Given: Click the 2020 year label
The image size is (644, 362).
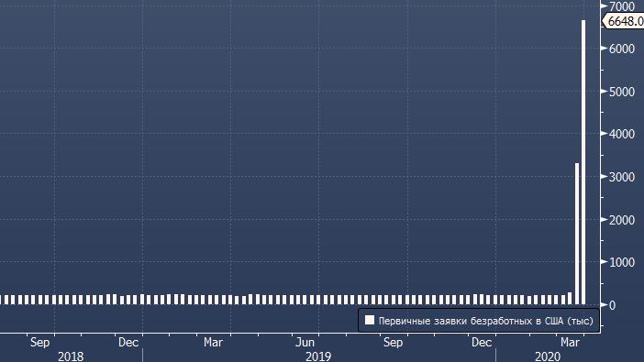Looking at the screenshot, I should 548,356.
